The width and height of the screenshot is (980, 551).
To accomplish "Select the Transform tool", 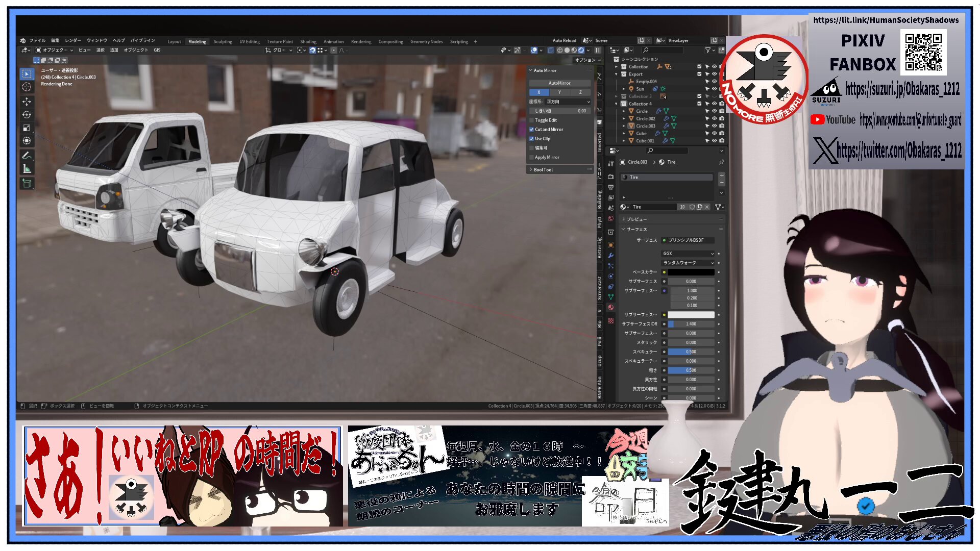I will click(x=27, y=141).
